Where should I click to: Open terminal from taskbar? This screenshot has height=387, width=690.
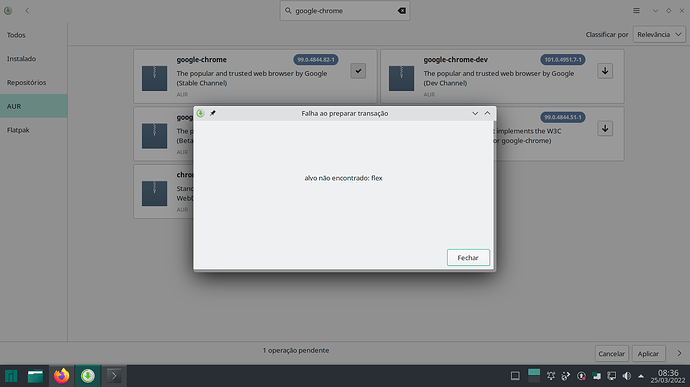(114, 376)
